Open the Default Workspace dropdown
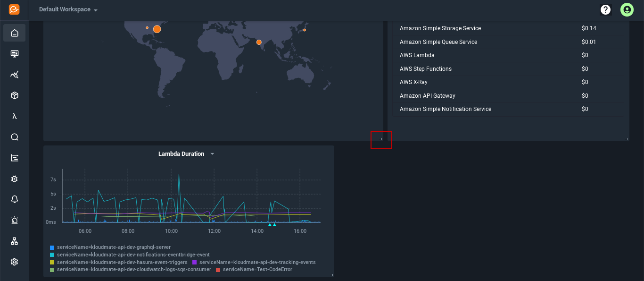This screenshot has width=644, height=281. tap(68, 9)
